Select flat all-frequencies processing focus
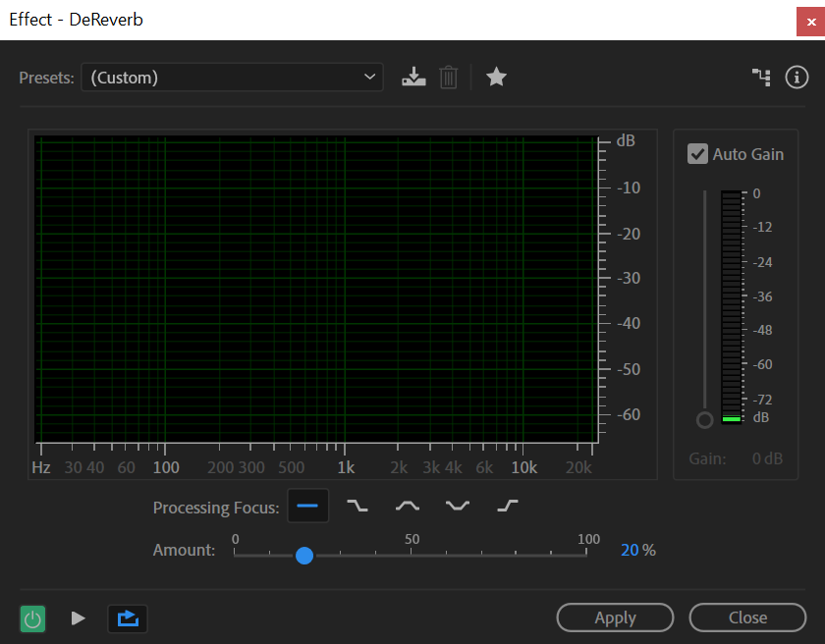Viewport: 825px width, 644px height. (x=307, y=506)
